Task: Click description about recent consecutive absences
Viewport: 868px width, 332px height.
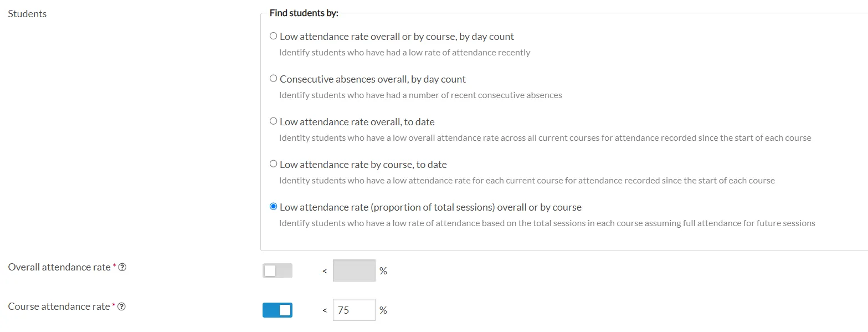Action: pyautogui.click(x=420, y=95)
